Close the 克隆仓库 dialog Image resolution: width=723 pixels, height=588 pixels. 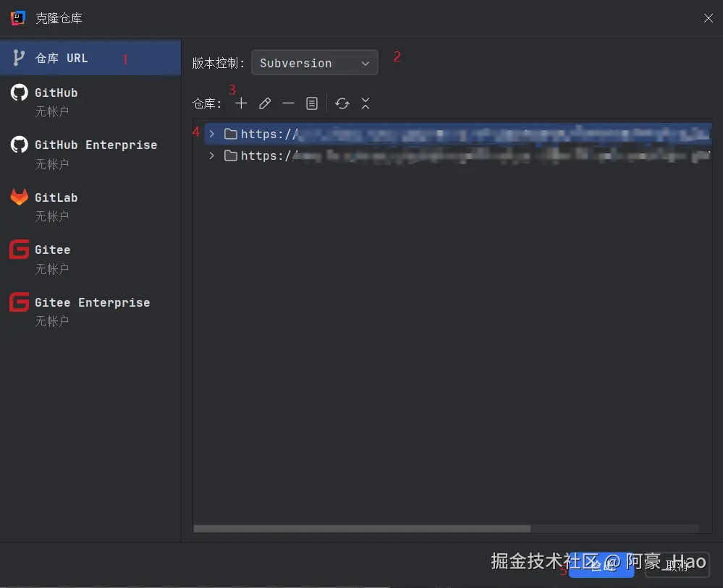tap(709, 18)
